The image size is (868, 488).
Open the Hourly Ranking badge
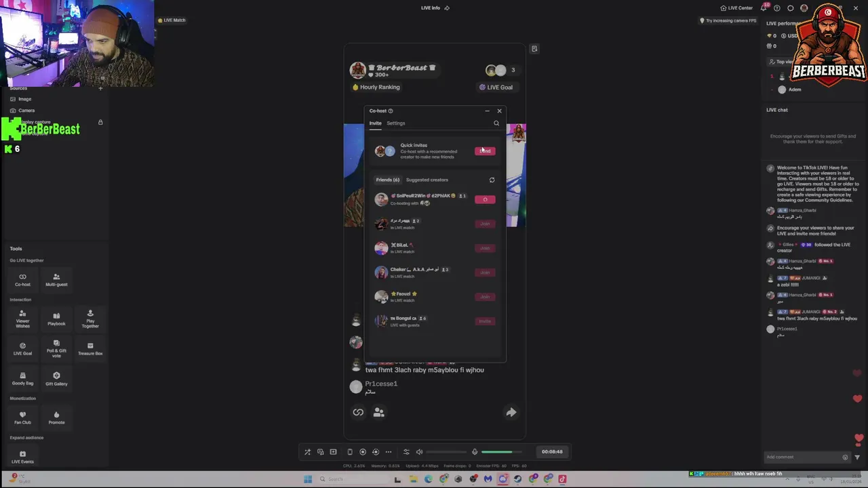(376, 87)
